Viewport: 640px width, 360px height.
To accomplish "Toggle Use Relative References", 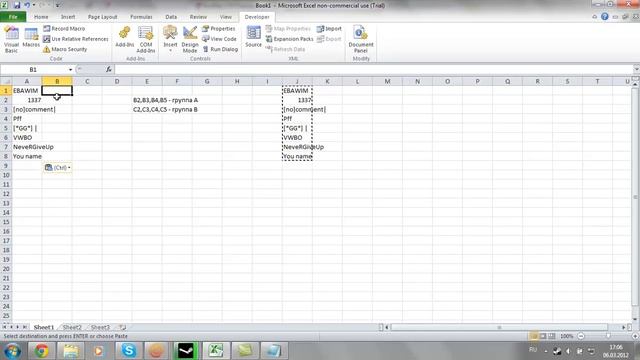I will [76, 39].
